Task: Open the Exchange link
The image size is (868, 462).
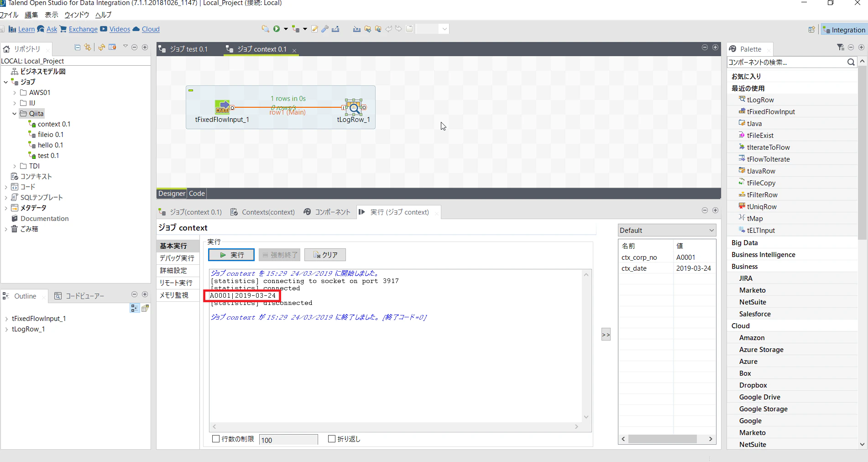Action: coord(83,29)
